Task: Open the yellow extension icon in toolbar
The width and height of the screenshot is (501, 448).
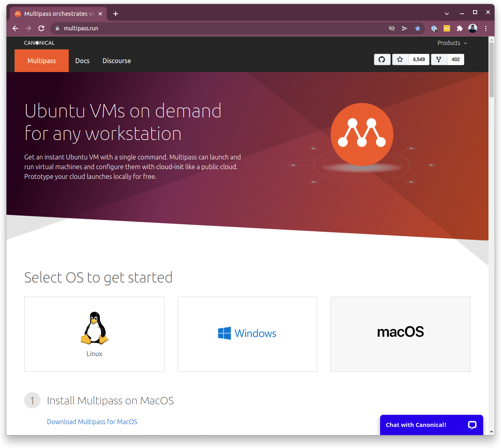Action: click(447, 28)
